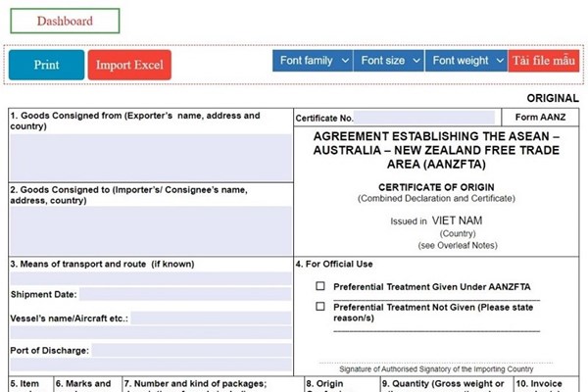
Task: Click the Goods Consigned from exporter text area
Action: click(x=150, y=157)
